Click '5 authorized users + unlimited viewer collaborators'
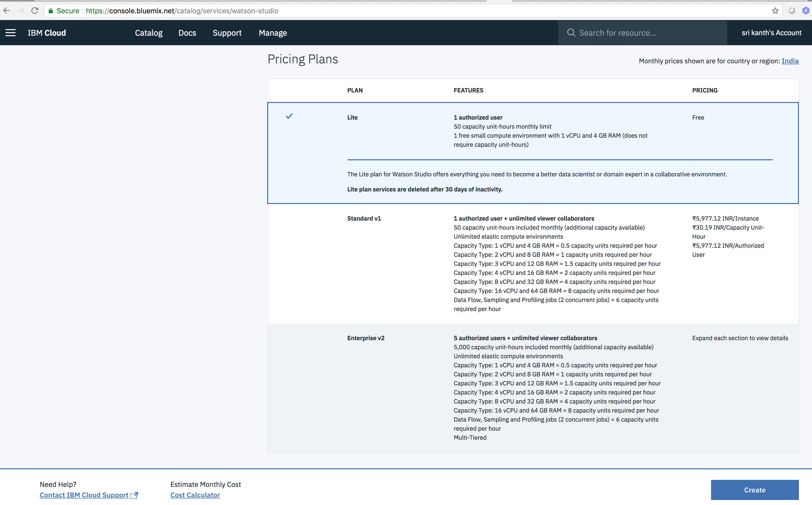This screenshot has height=505, width=812. [x=525, y=338]
